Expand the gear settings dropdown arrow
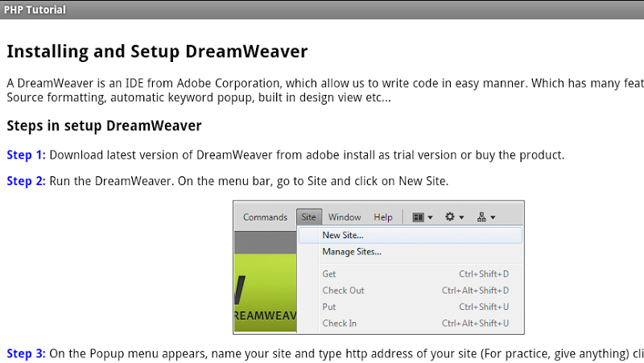The image size is (644, 363). [461, 217]
